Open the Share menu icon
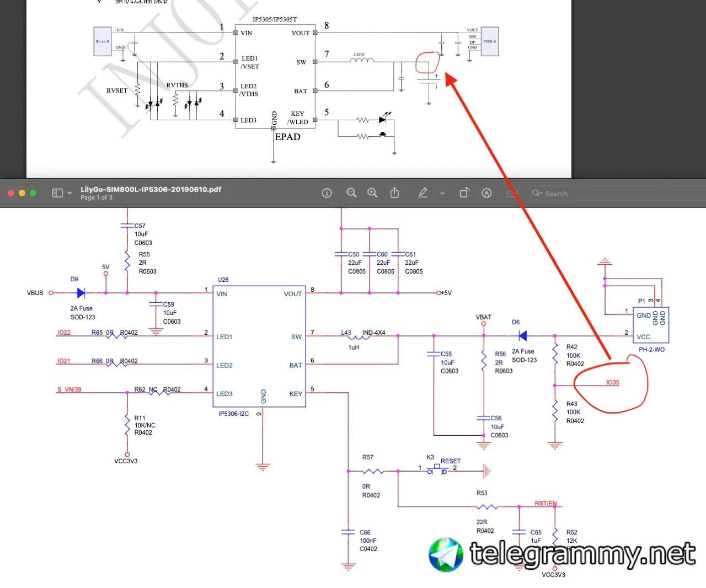706x588 pixels. (x=394, y=193)
